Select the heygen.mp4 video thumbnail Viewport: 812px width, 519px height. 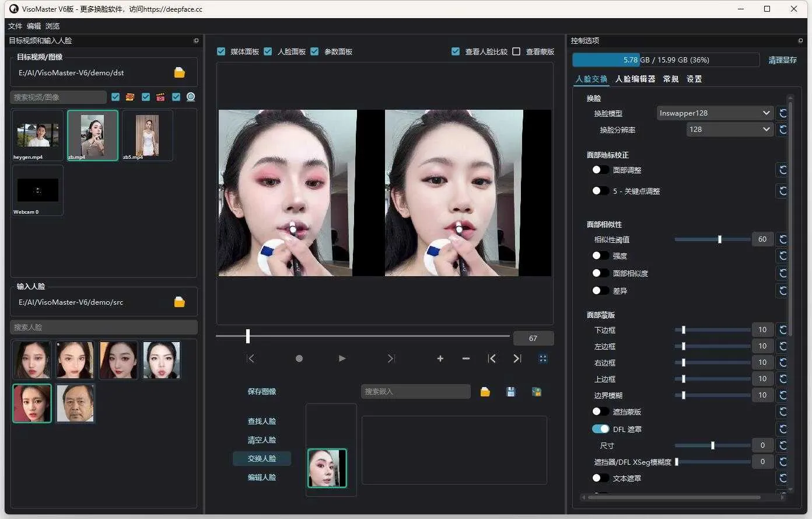click(x=37, y=136)
